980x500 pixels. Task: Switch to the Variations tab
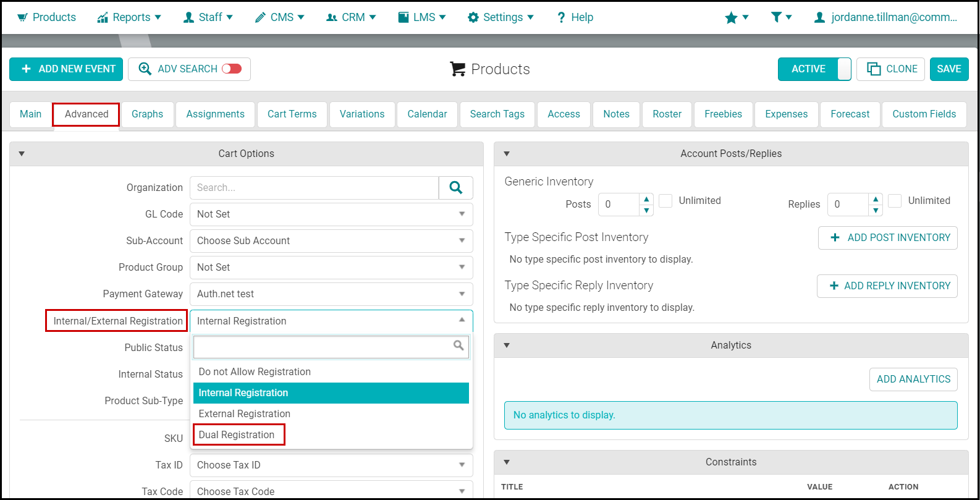click(362, 114)
